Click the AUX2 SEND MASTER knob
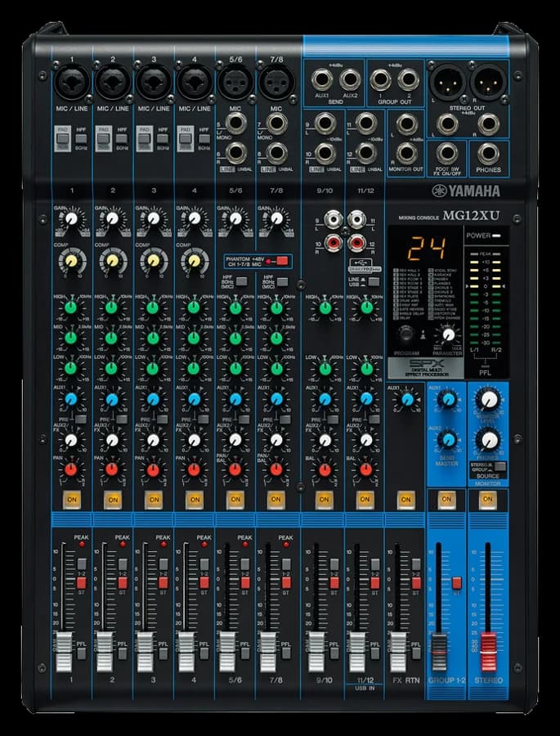The image size is (560, 736). click(x=448, y=440)
